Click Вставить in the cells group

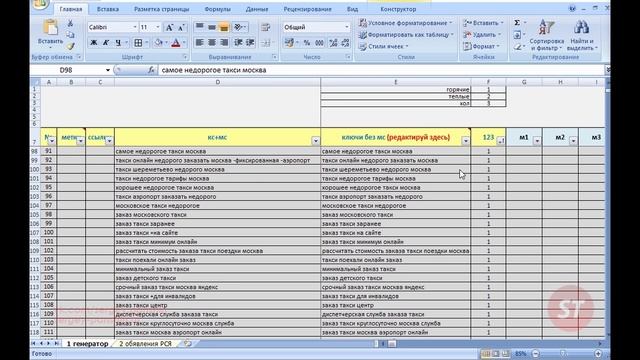[x=484, y=23]
